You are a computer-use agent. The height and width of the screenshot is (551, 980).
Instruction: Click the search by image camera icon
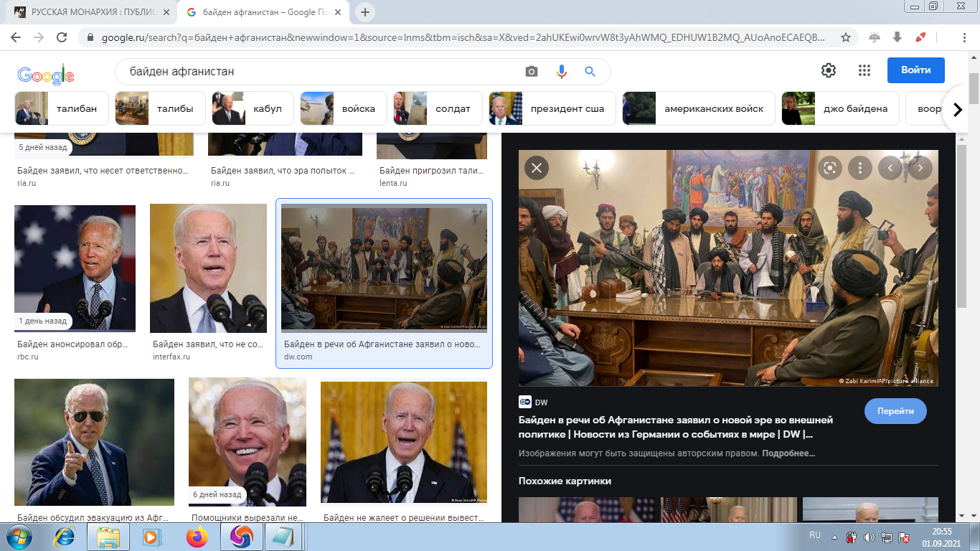[531, 72]
